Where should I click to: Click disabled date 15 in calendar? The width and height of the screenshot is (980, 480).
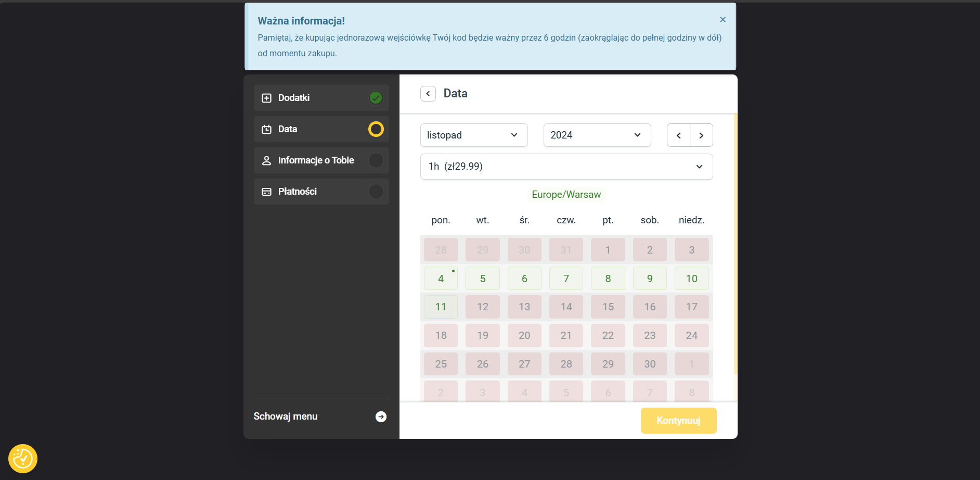point(608,307)
